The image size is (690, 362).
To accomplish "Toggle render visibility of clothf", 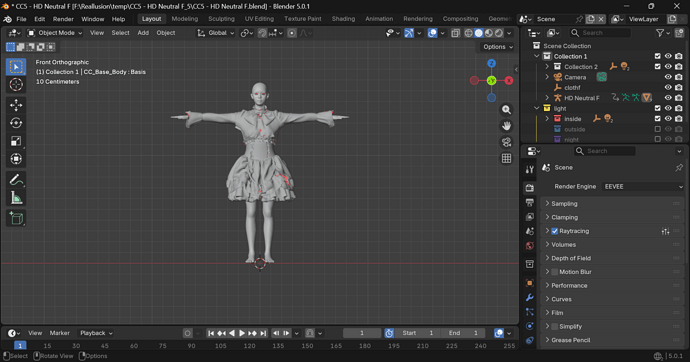I will pos(679,88).
